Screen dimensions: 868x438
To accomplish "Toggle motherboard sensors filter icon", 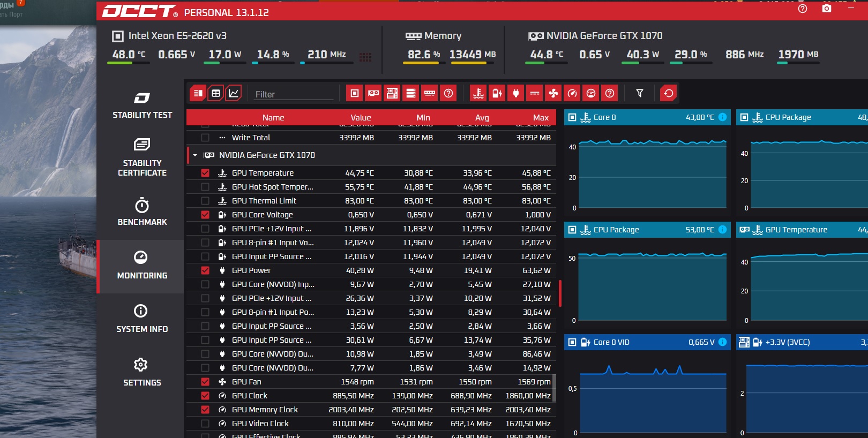I will click(x=392, y=93).
